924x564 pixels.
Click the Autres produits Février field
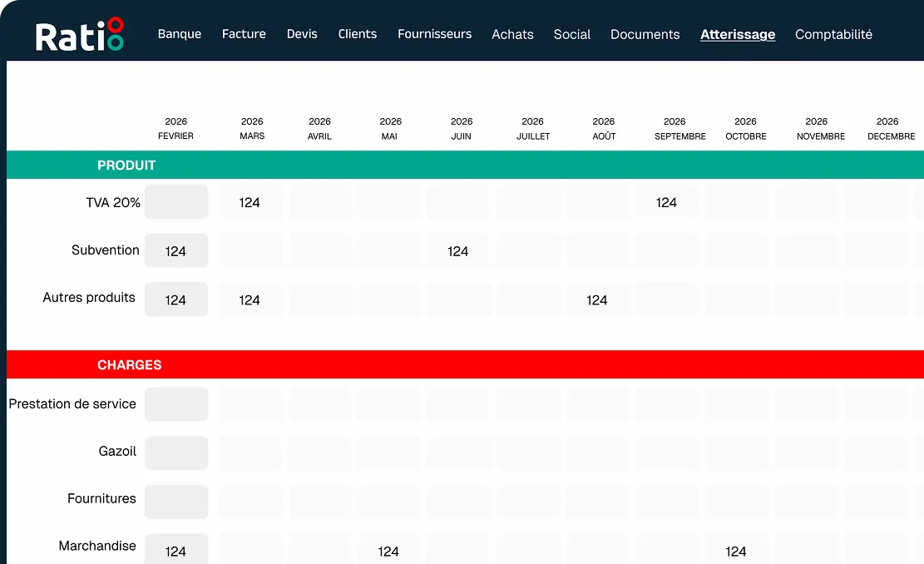[176, 299]
